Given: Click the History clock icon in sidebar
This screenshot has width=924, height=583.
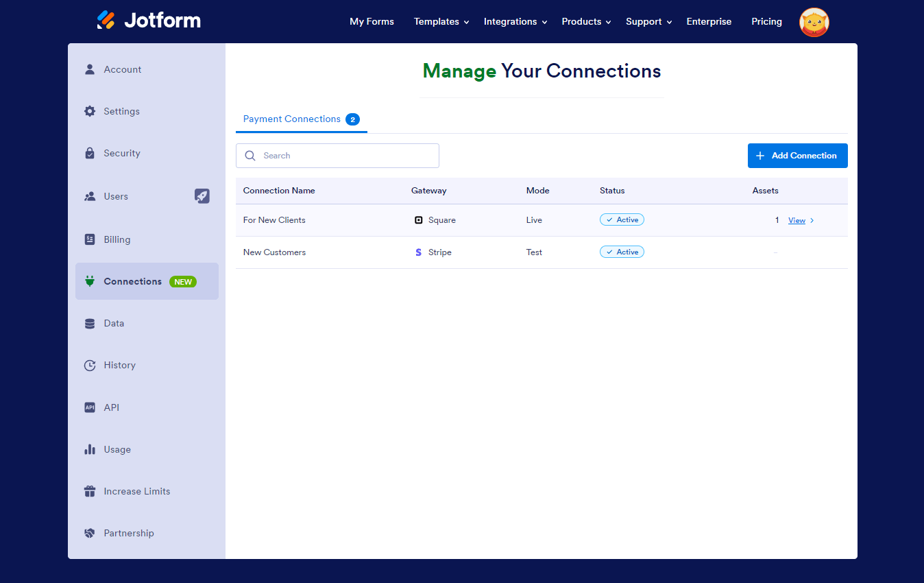Looking at the screenshot, I should coord(90,366).
